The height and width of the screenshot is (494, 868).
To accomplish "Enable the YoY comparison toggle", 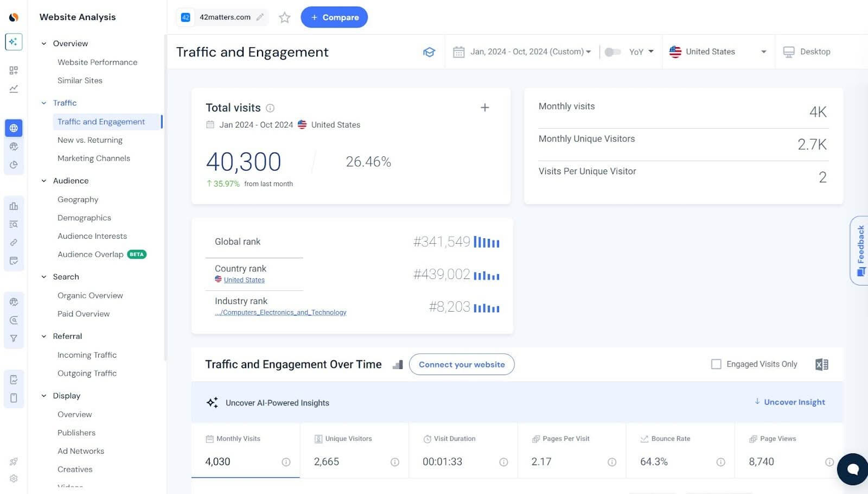I will pos(614,52).
